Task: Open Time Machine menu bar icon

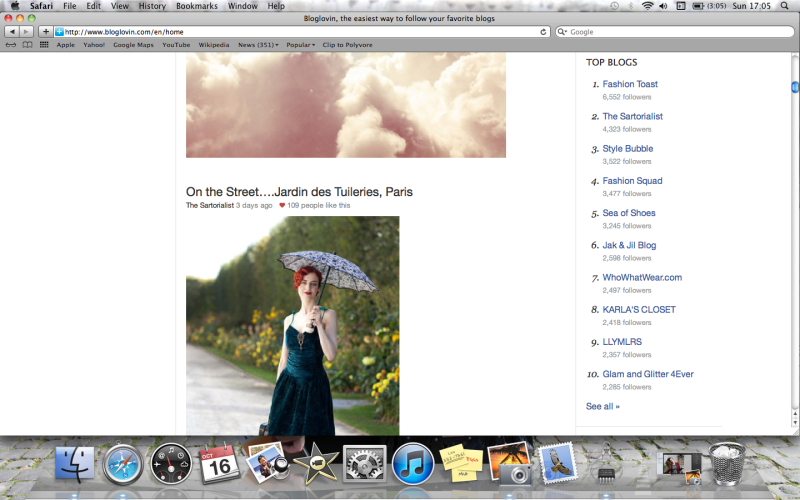Action: 615,6
